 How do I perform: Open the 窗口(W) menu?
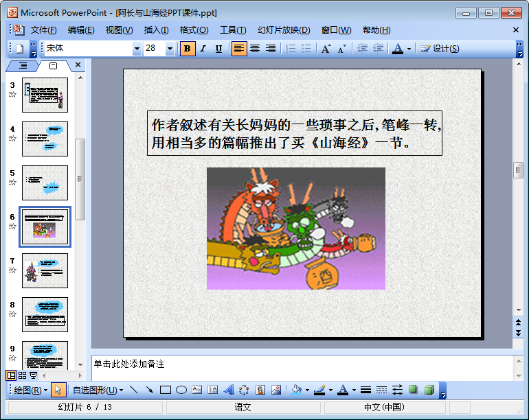point(336,30)
